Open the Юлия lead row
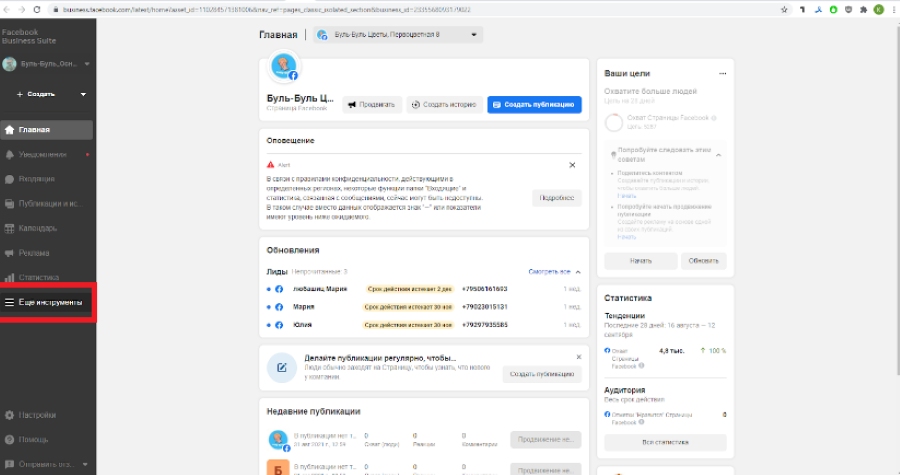 point(424,325)
